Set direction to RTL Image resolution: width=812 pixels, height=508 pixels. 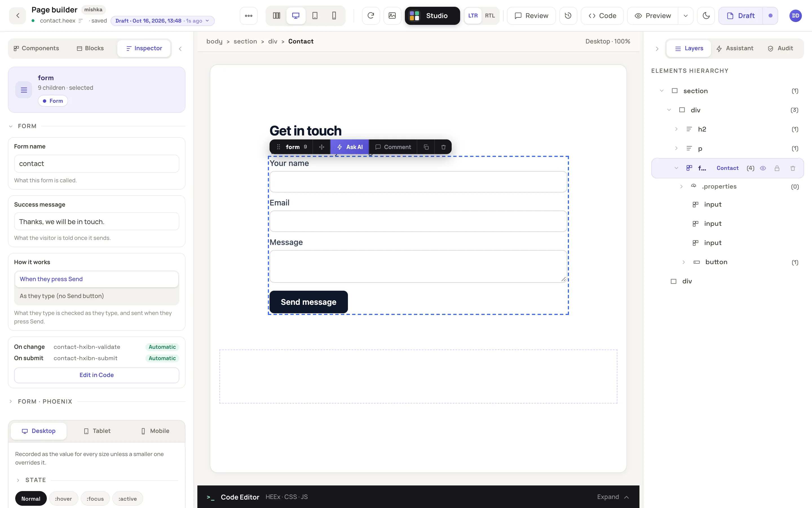point(490,16)
